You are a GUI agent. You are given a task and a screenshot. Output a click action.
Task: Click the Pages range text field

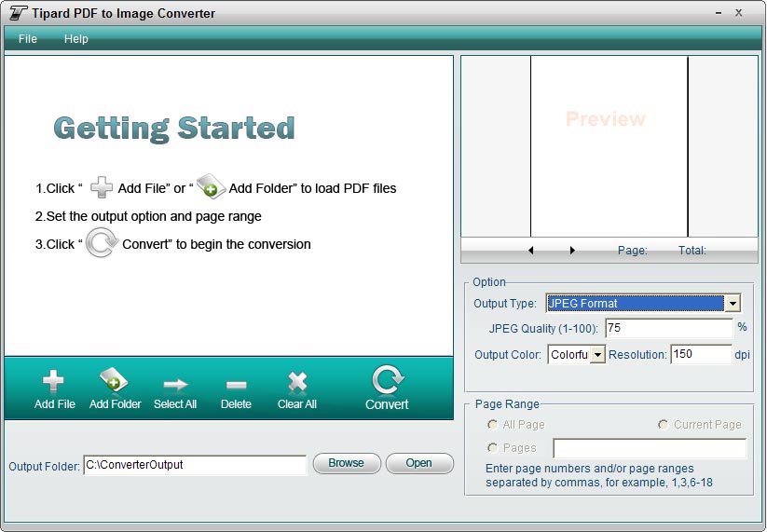[650, 448]
